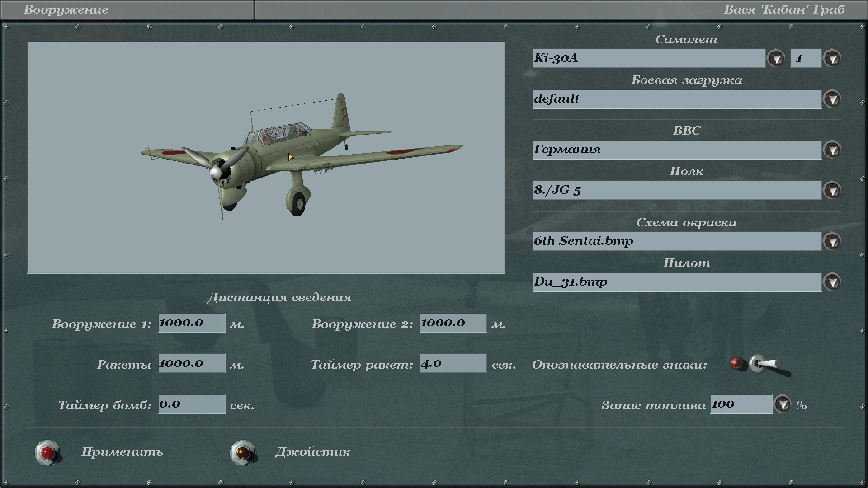Open the Полк 8./JG 5 dropdown arrow
This screenshot has height=488, width=868.
point(832,190)
